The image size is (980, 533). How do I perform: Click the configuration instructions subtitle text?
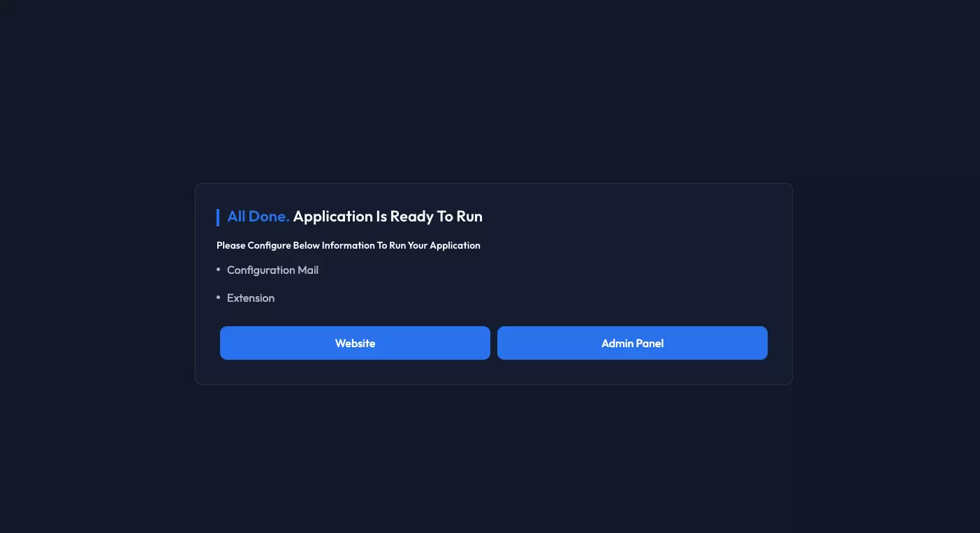(x=349, y=245)
